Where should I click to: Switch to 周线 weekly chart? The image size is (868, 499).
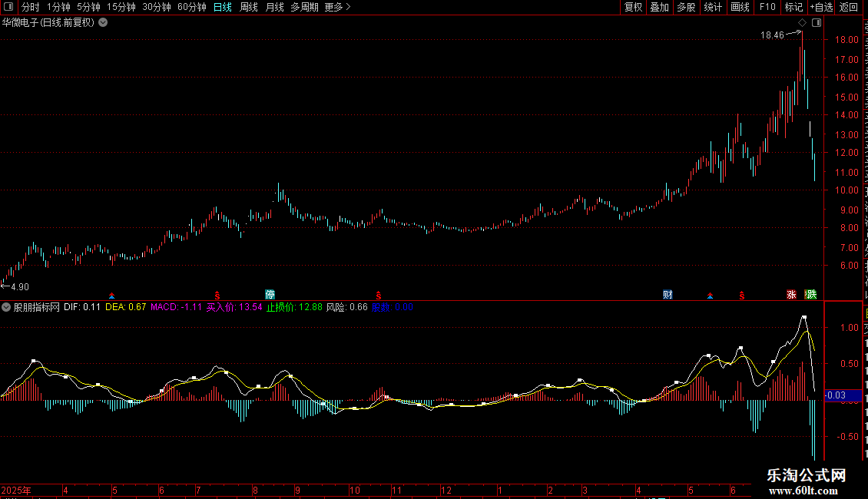pyautogui.click(x=249, y=7)
